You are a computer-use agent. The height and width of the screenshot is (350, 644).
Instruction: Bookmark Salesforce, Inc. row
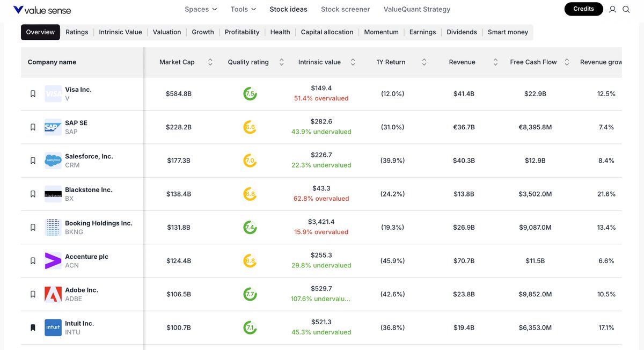[x=33, y=161]
